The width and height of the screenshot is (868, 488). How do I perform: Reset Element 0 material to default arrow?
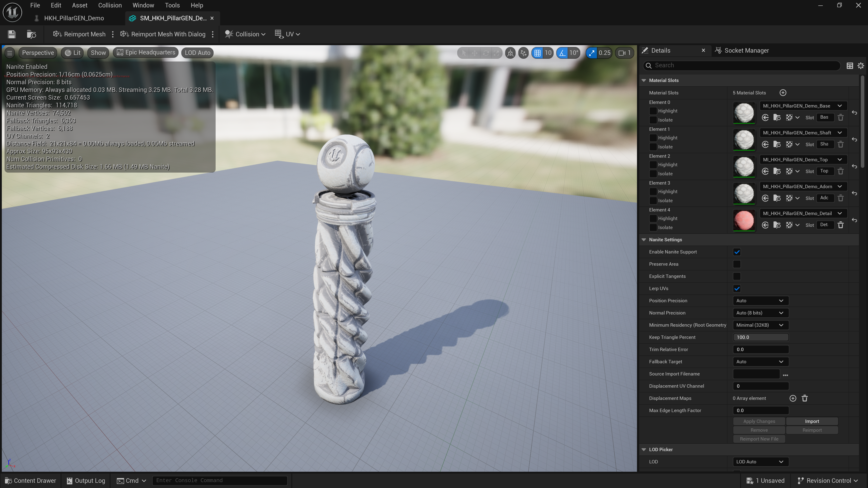tap(854, 113)
